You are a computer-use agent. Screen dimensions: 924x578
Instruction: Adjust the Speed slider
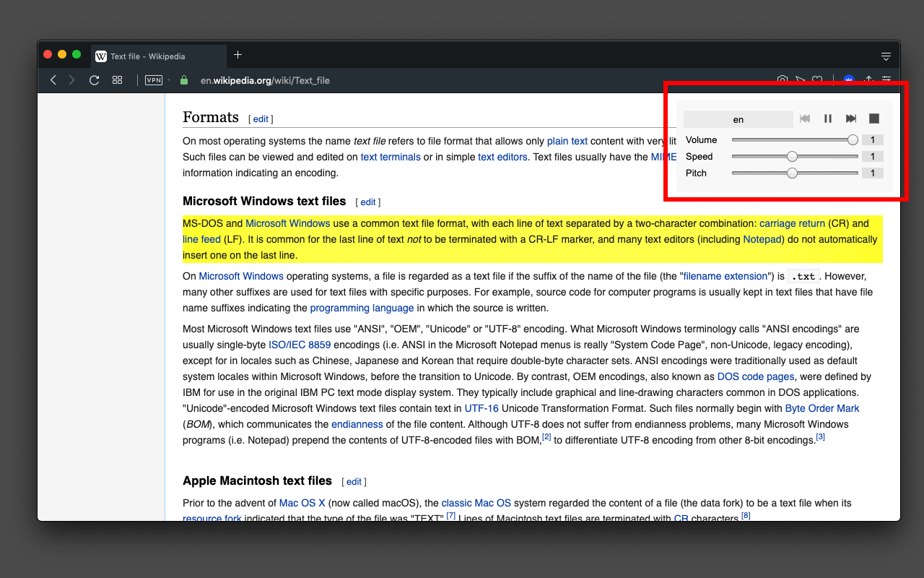tap(795, 157)
